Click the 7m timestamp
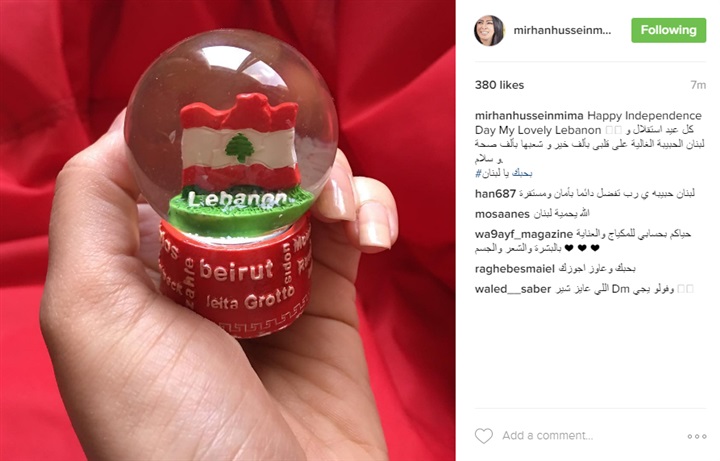This screenshot has height=461, width=720. pyautogui.click(x=698, y=85)
